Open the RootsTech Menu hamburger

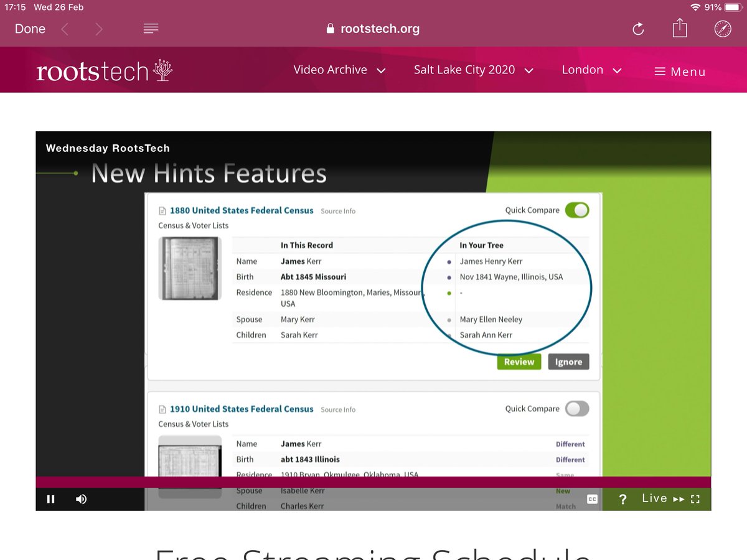point(679,71)
